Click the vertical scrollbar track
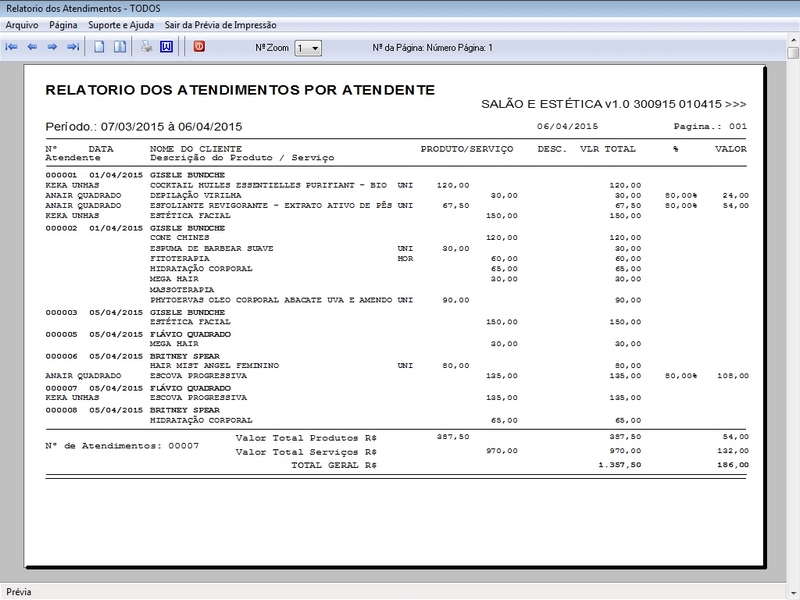The height and width of the screenshot is (600, 800). click(792, 300)
